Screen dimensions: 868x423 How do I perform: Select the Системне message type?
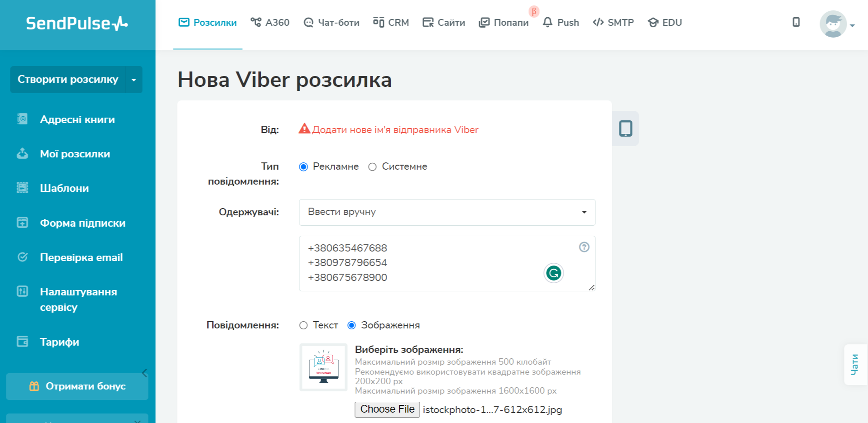click(x=372, y=167)
